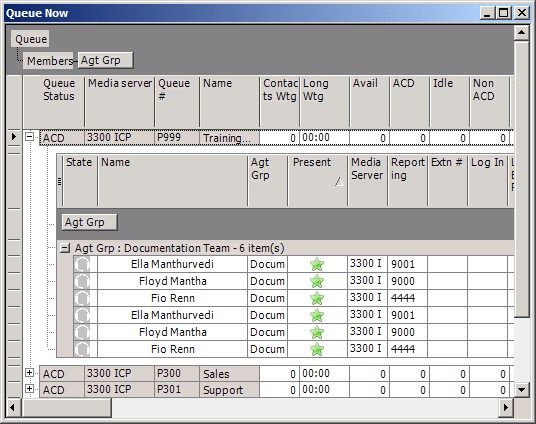The image size is (536, 424).
Task: Click green presence star in first agent row
Action: [317, 264]
